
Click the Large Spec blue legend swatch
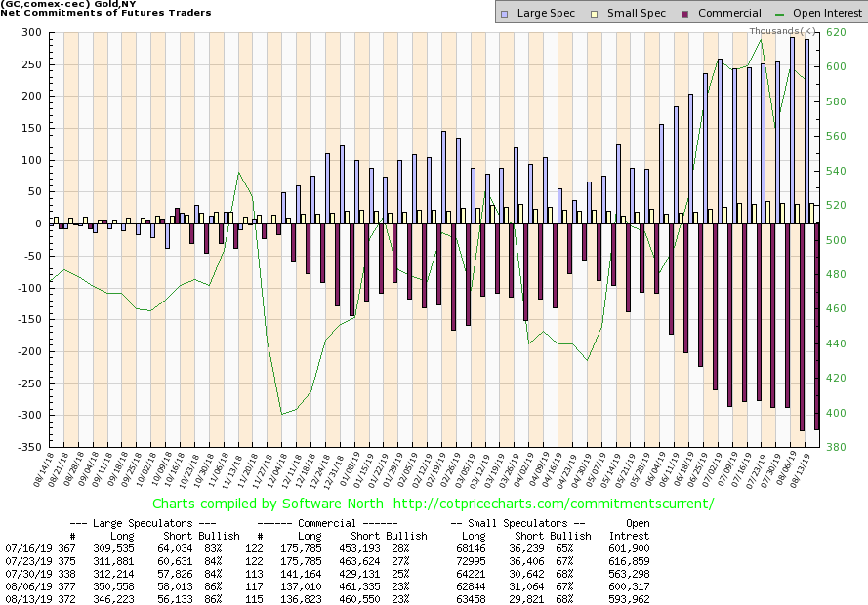click(x=502, y=13)
